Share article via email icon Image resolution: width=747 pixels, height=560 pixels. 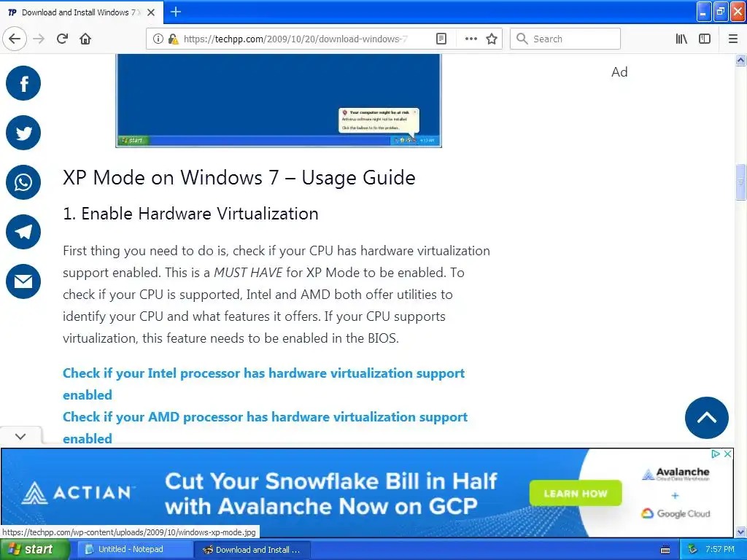click(x=23, y=281)
